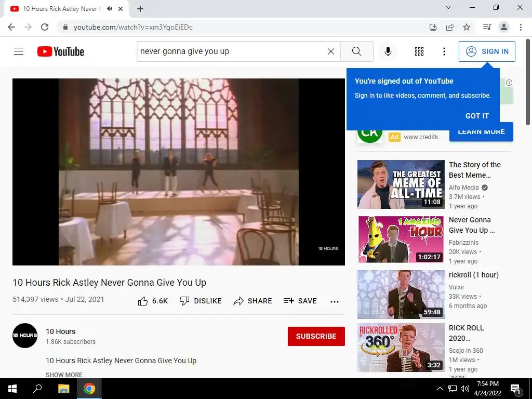Open Share dialog for the video
Viewport: 532px width, 399px height.
pyautogui.click(x=253, y=301)
